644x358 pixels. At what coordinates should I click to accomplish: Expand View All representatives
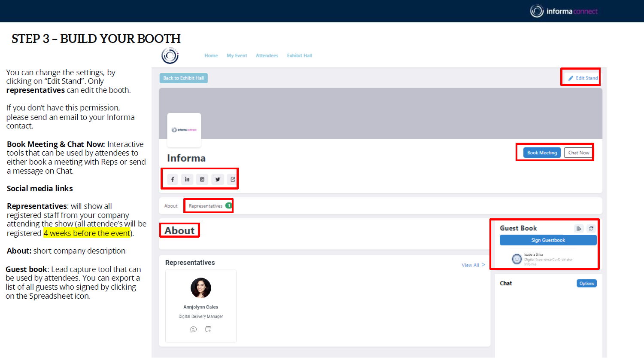click(473, 265)
